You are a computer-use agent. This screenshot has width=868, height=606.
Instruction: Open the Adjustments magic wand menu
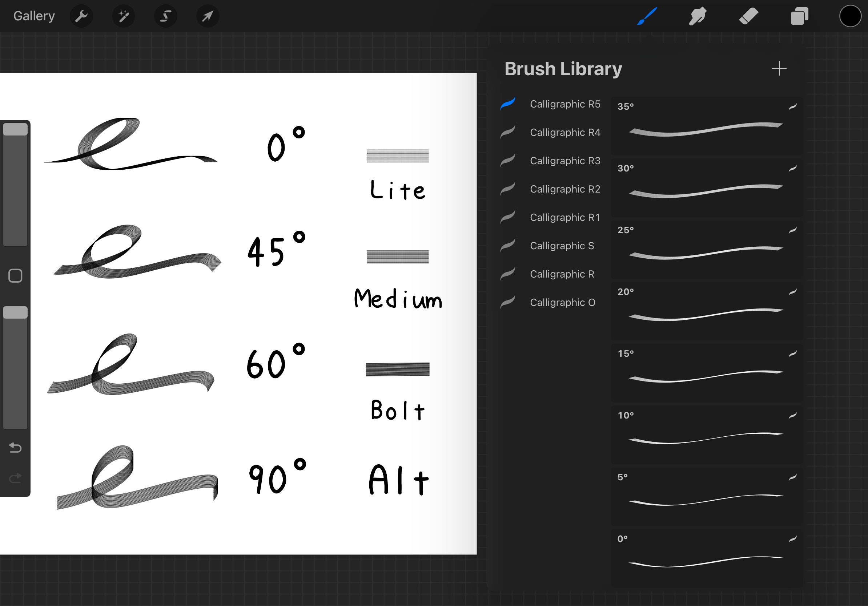pyautogui.click(x=124, y=16)
